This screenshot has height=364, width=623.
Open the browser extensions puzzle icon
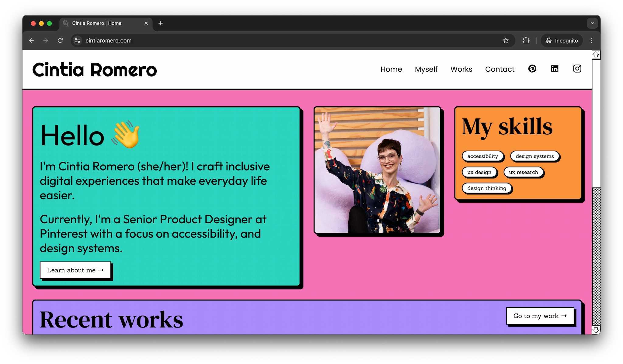[526, 40]
